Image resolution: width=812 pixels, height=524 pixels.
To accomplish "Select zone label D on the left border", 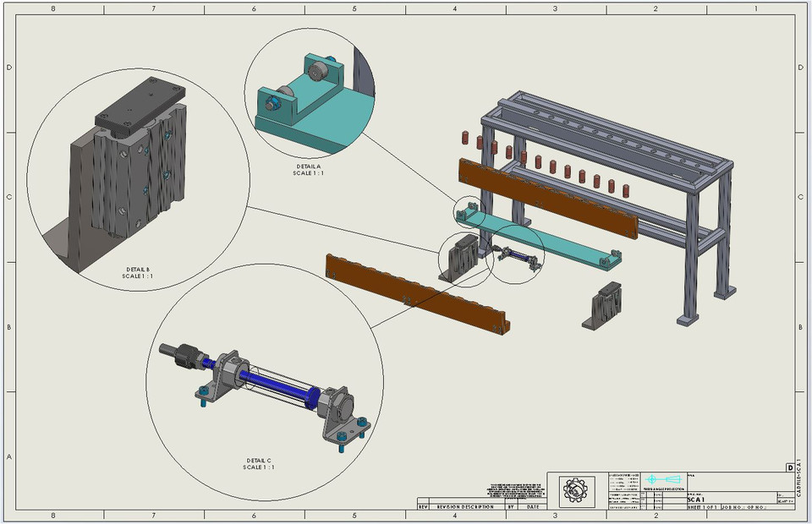I will 8,65.
